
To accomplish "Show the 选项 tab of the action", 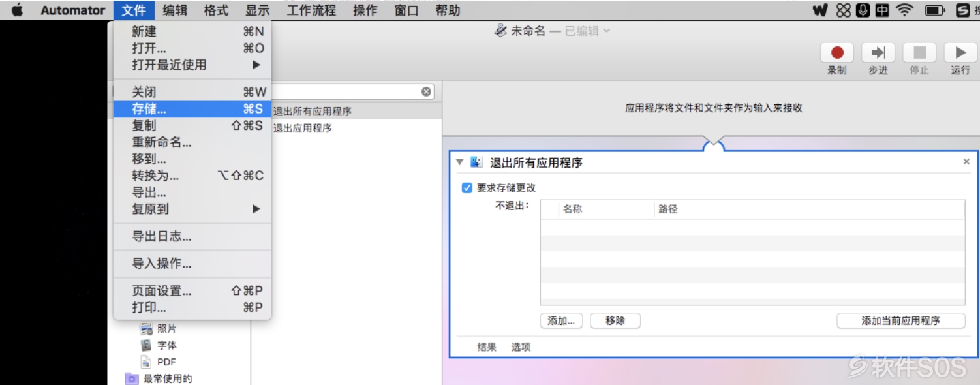I will point(521,347).
